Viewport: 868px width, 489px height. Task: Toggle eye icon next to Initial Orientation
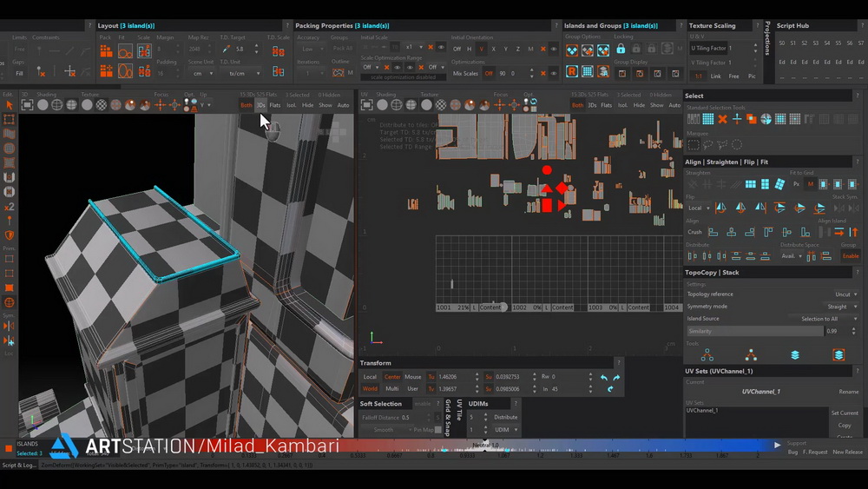553,49
